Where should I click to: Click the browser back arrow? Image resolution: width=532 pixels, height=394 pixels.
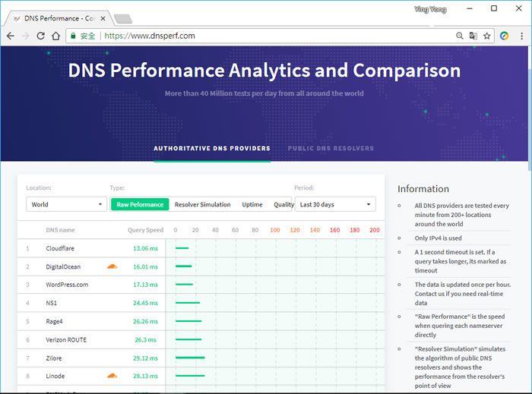click(x=11, y=36)
